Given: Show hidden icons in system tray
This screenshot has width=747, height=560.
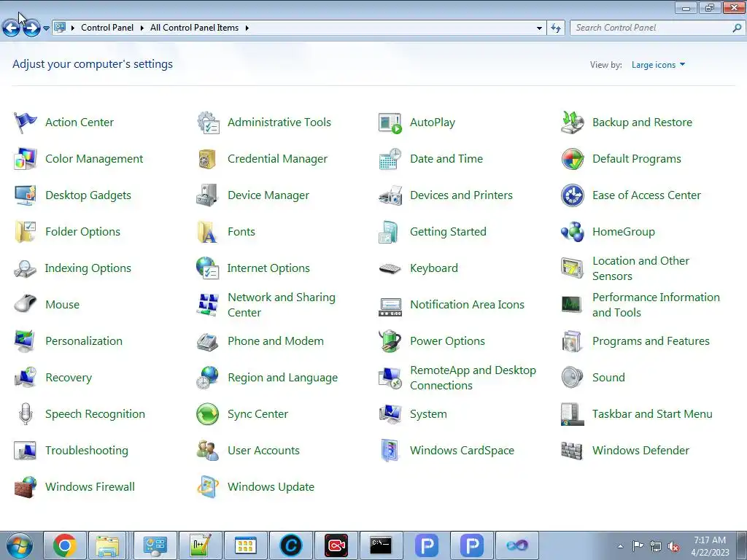Looking at the screenshot, I should pyautogui.click(x=620, y=546).
